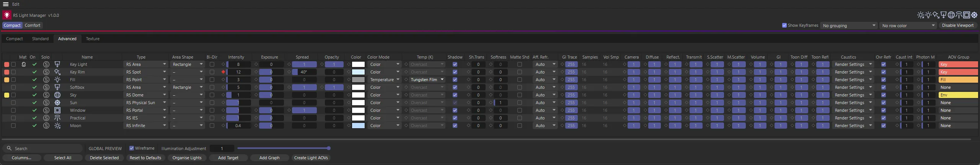This screenshot has height=165, width=980.
Task: Click Reset to Defaults
Action: point(145,158)
